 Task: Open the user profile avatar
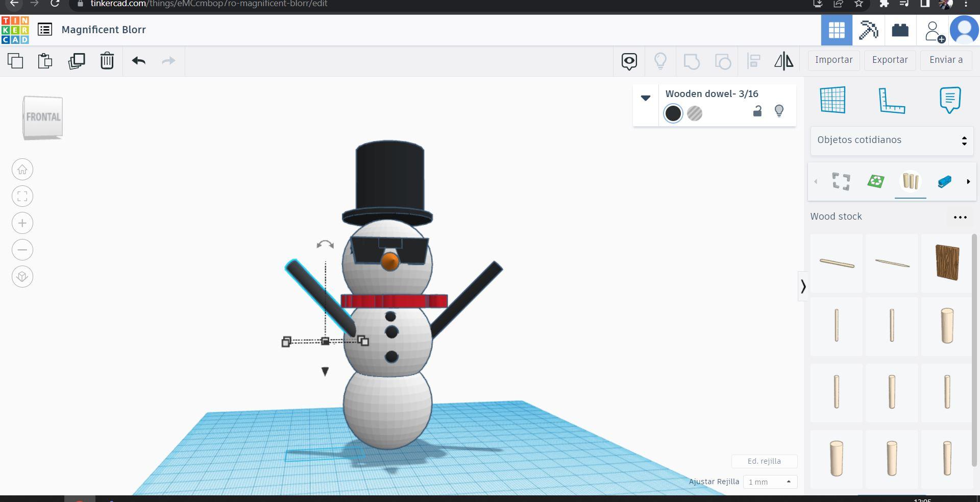964,30
